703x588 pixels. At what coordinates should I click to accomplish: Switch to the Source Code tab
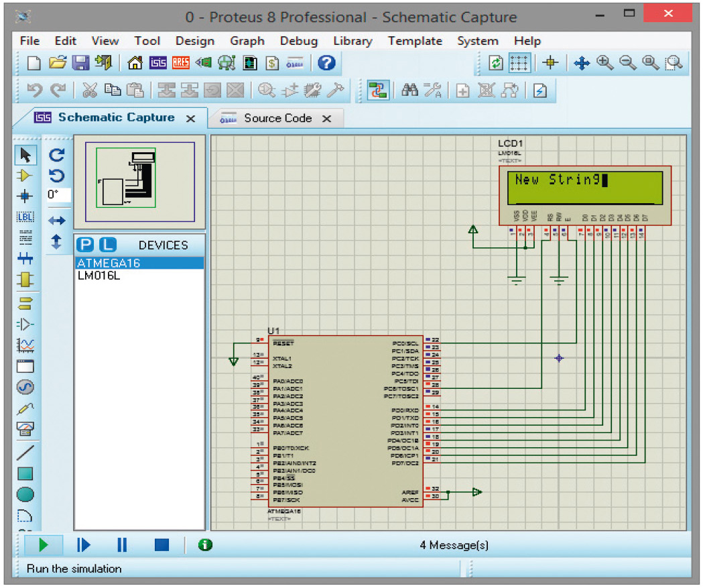277,118
